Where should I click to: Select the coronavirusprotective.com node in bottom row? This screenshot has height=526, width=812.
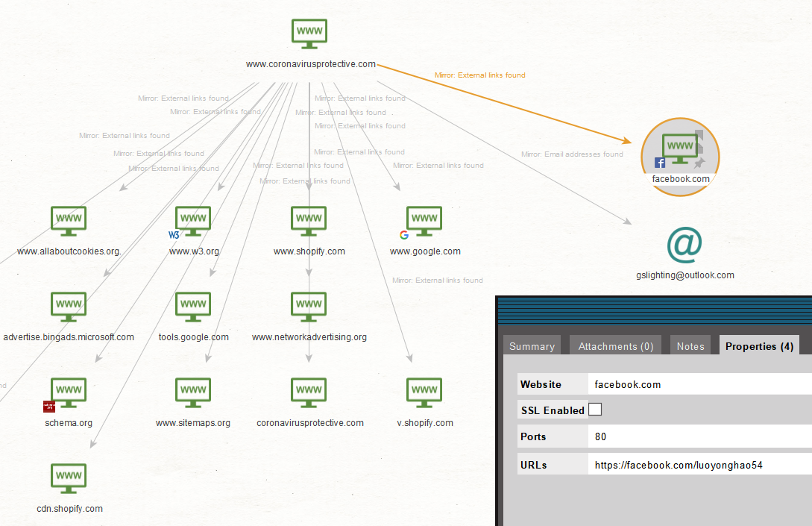click(x=309, y=392)
